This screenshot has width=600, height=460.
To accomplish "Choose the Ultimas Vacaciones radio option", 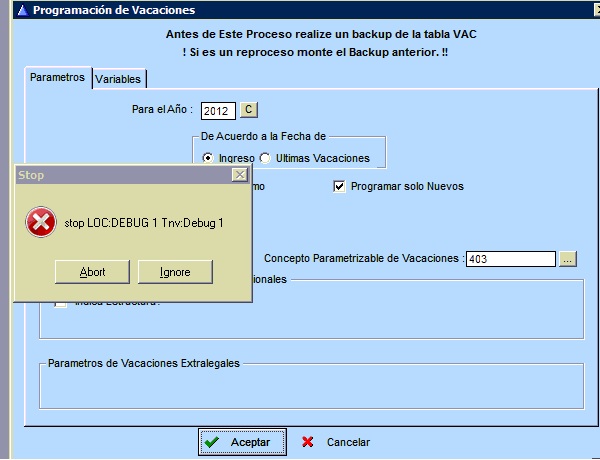I will 266,158.
